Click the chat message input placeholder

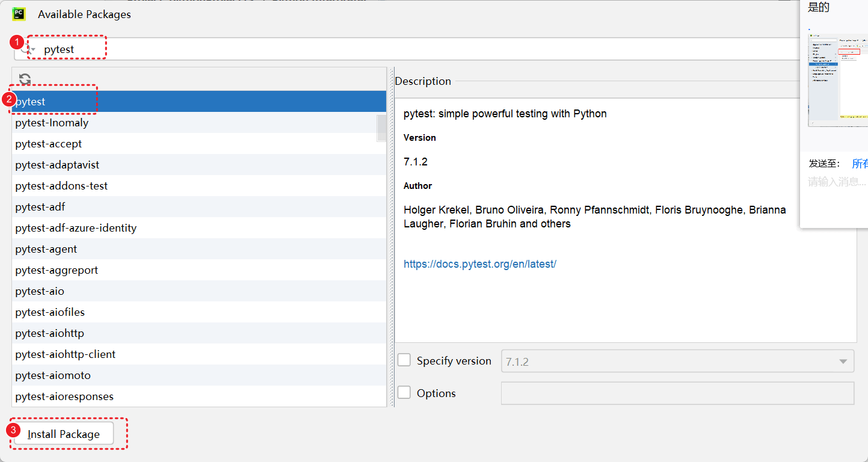[x=837, y=182]
